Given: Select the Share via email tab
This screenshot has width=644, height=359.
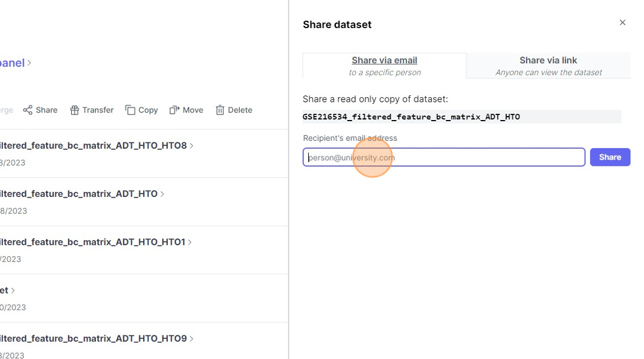Looking at the screenshot, I should pos(384,65).
